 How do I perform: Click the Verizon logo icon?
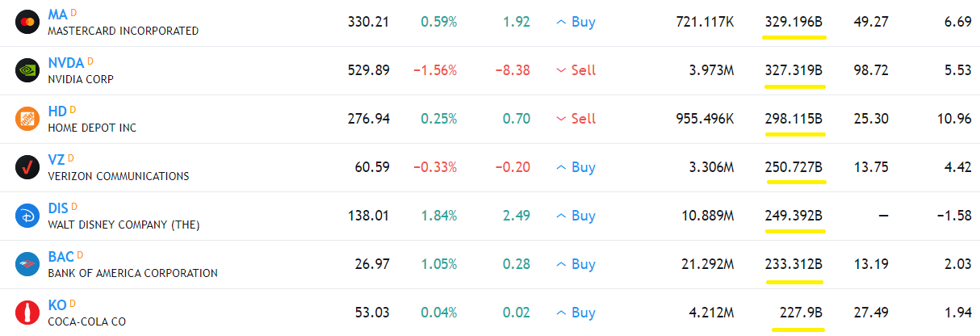pyautogui.click(x=27, y=167)
